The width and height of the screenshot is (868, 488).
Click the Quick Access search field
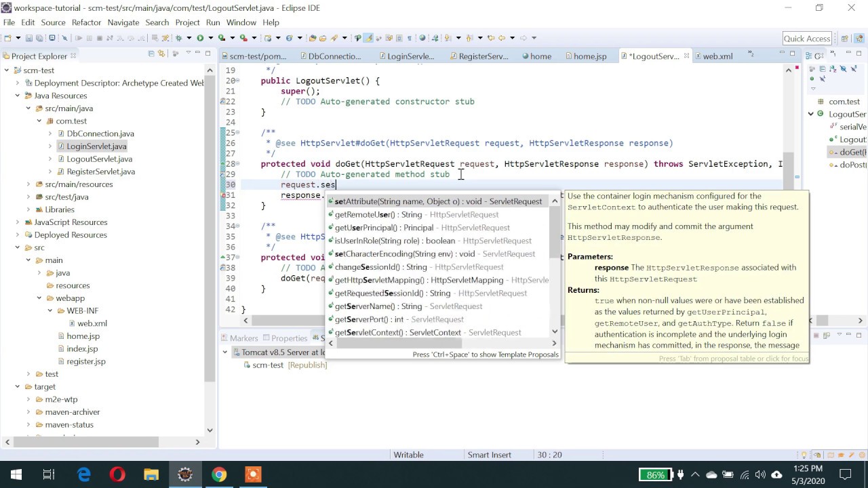807,38
